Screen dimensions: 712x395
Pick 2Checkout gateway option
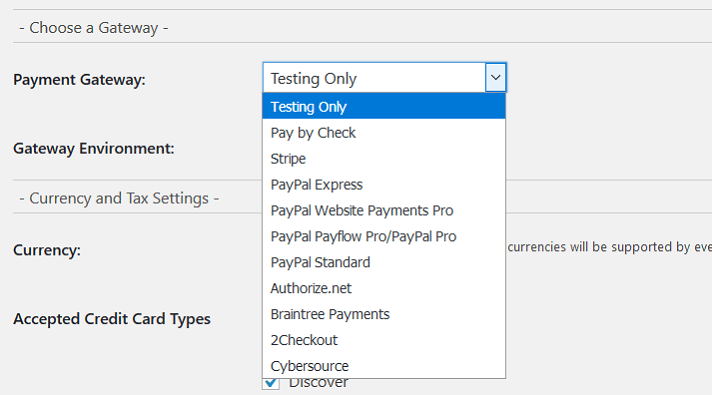pos(384,340)
